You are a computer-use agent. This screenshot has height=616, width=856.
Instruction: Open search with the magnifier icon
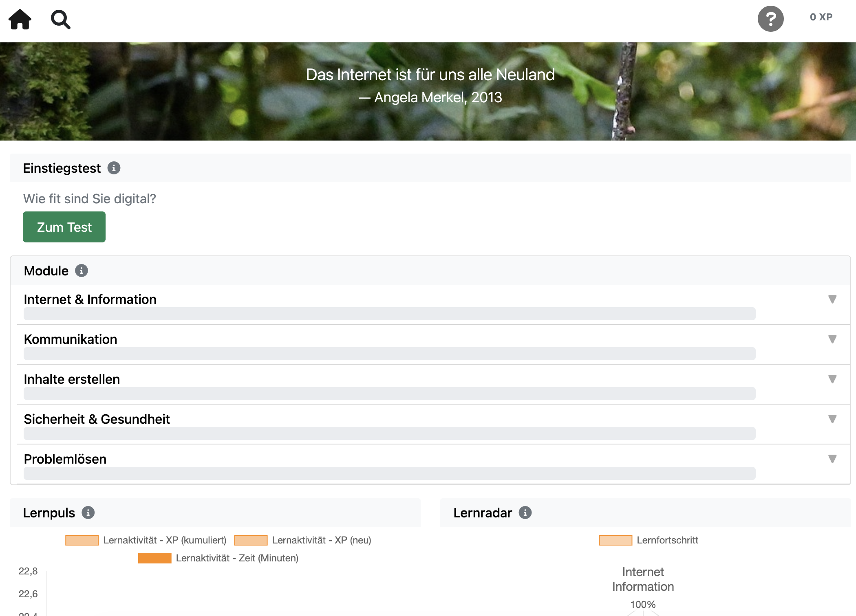(x=60, y=20)
